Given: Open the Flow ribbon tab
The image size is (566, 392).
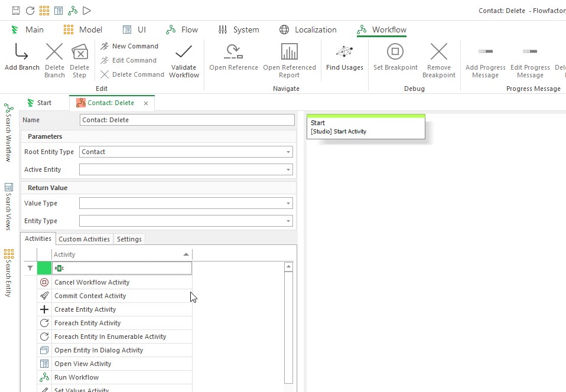Looking at the screenshot, I should [182, 30].
